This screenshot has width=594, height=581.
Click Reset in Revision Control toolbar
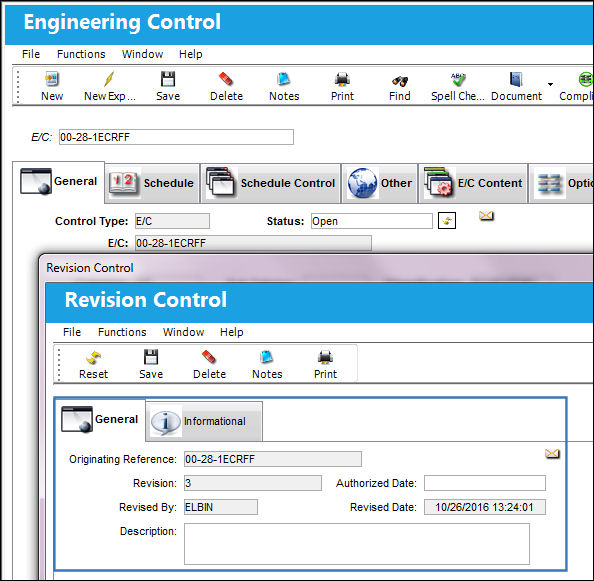click(x=93, y=364)
